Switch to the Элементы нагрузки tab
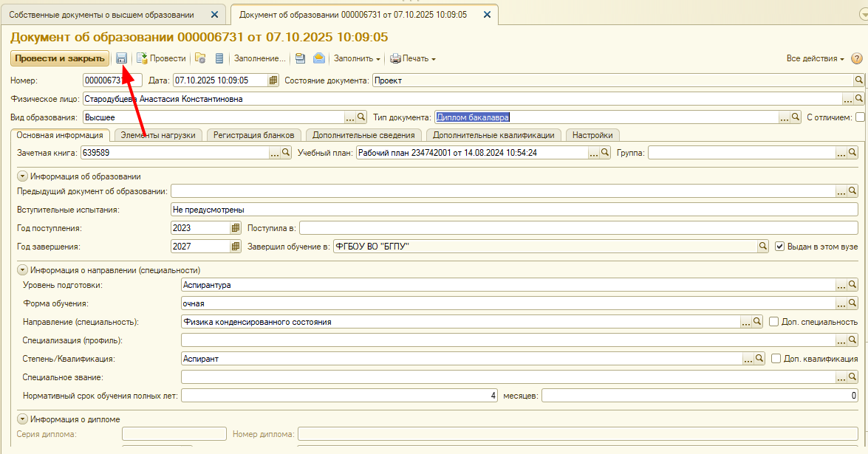Viewport: 868px width, 454px height. (158, 135)
